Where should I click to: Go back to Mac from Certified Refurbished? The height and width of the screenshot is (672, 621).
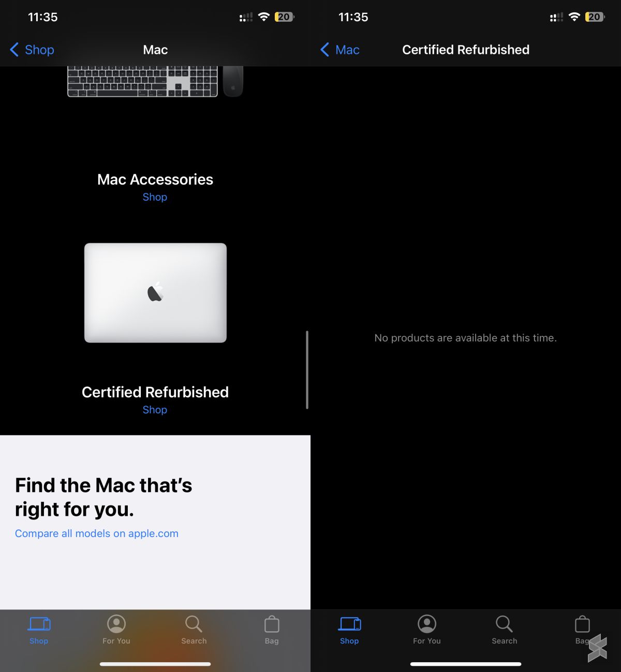coord(340,50)
